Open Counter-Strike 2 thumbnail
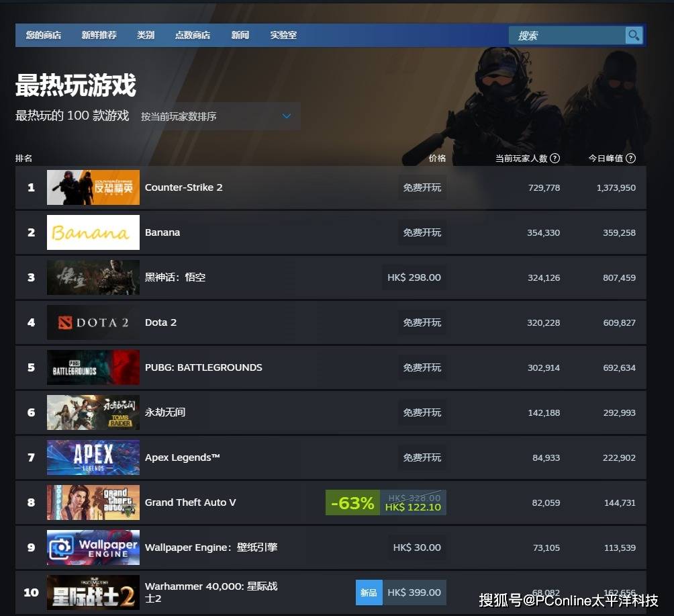Image resolution: width=674 pixels, height=616 pixels. click(x=93, y=187)
